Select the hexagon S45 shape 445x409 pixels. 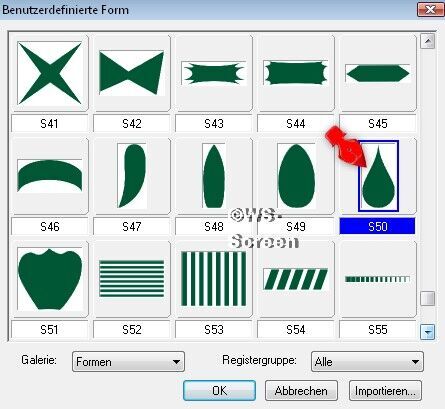coord(378,73)
